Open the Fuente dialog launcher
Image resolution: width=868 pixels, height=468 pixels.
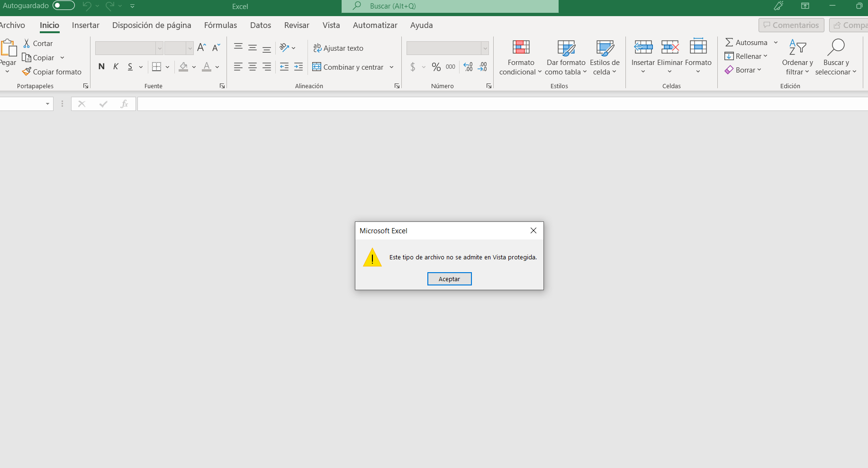pos(222,86)
